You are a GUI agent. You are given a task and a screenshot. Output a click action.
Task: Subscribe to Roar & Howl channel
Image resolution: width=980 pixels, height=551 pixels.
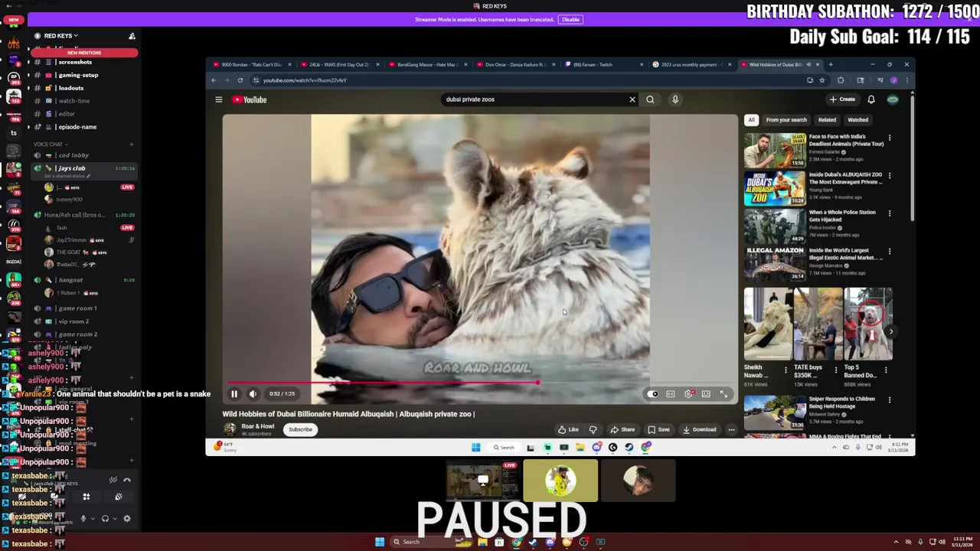pyautogui.click(x=300, y=429)
